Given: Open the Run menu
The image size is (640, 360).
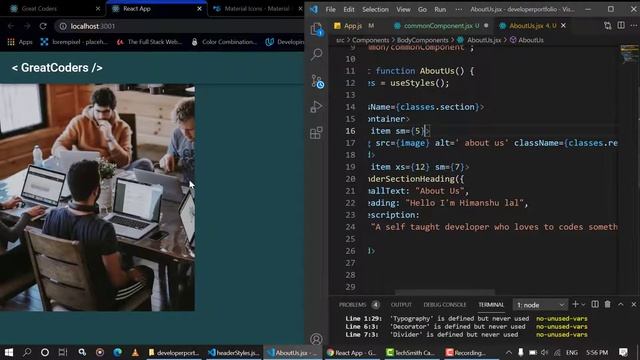Looking at the screenshot, I should tap(440, 9).
